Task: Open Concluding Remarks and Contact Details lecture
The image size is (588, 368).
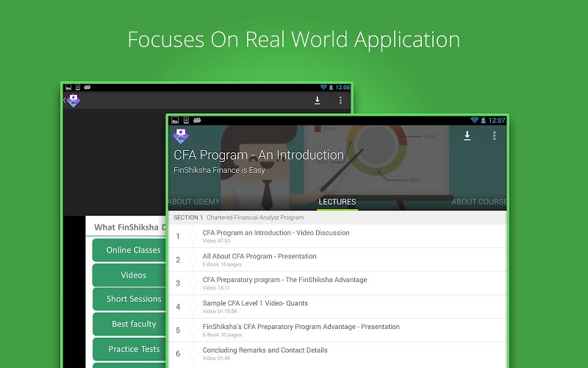Action: pyautogui.click(x=265, y=353)
